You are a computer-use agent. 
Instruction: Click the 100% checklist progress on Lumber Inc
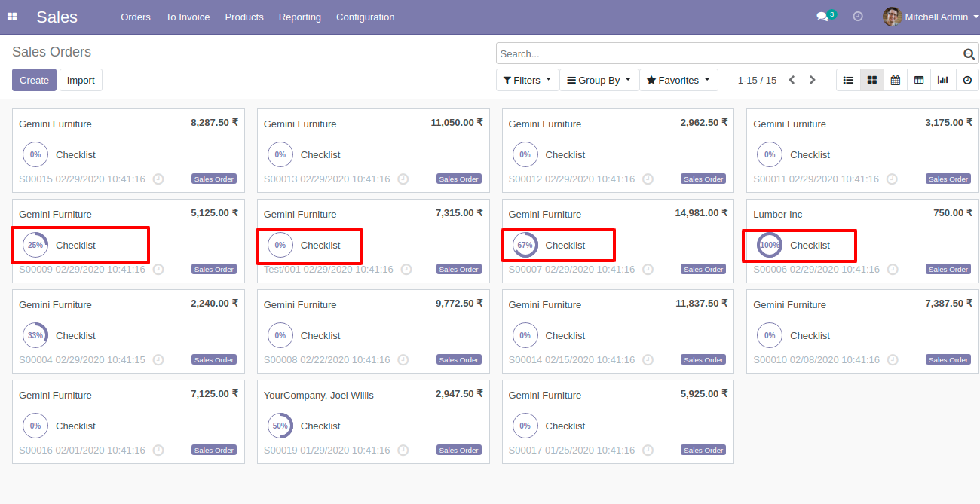pyautogui.click(x=770, y=245)
